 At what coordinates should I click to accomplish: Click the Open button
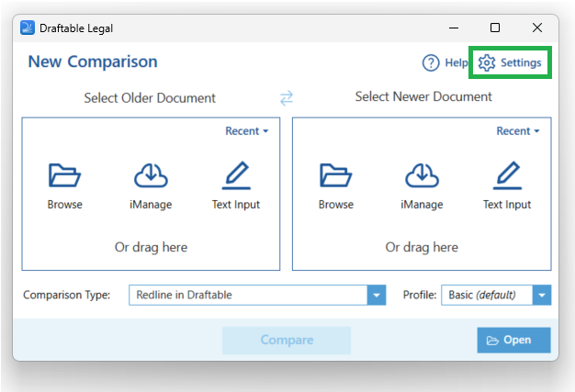pyautogui.click(x=513, y=341)
